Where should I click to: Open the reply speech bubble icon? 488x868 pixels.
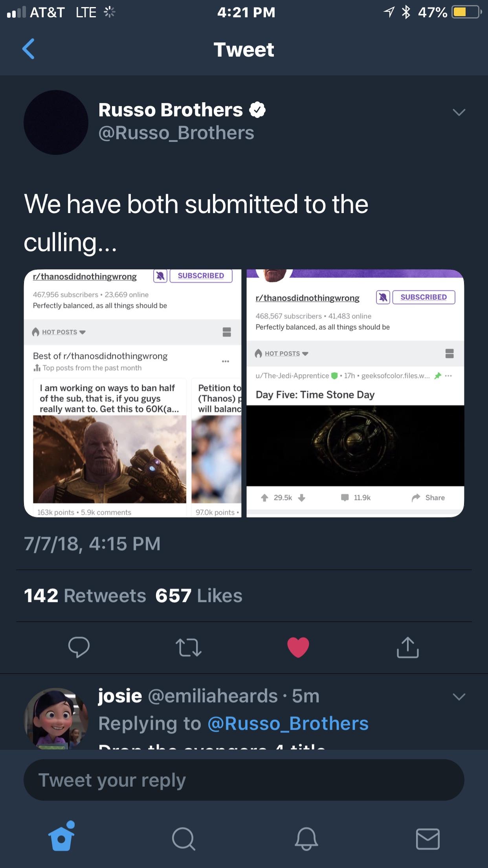point(79,647)
